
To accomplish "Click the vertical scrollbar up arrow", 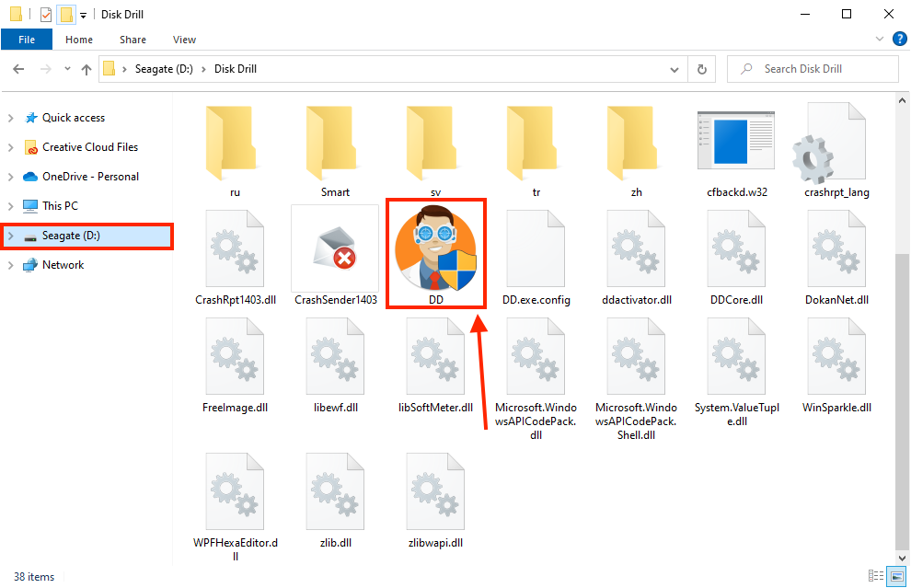I will pyautogui.click(x=902, y=100).
